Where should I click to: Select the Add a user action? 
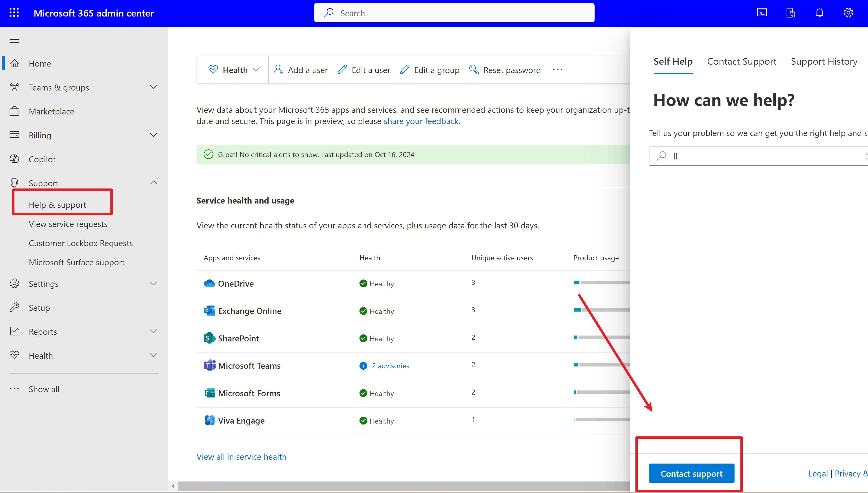[x=301, y=69]
